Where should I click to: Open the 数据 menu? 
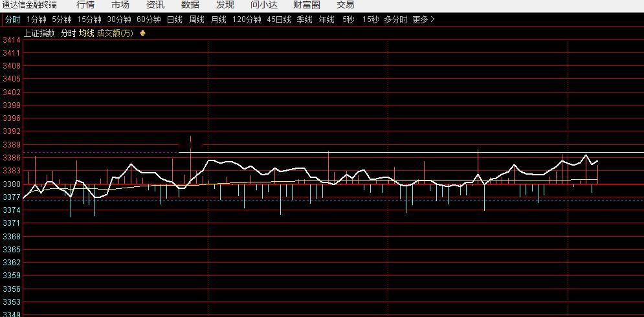(x=190, y=5)
